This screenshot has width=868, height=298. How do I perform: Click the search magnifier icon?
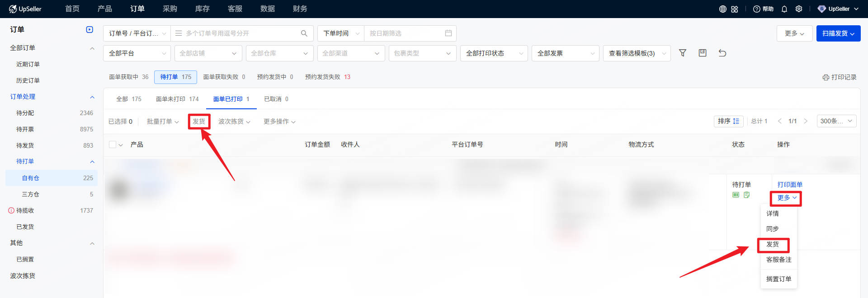[x=304, y=33]
